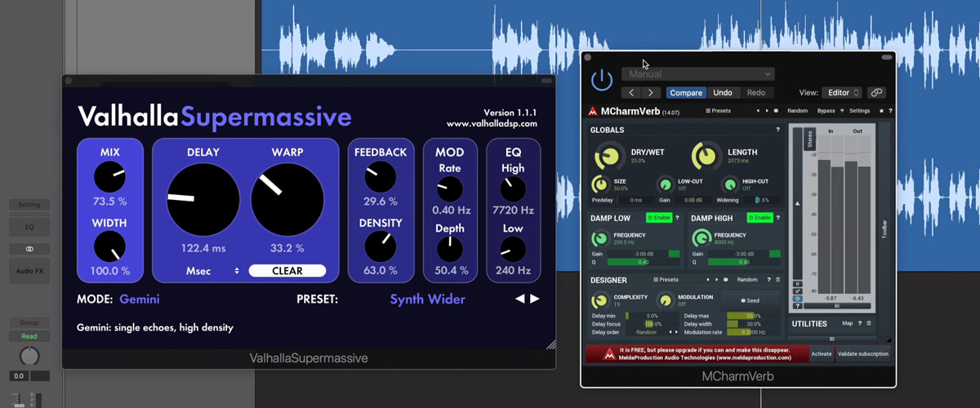
Task: Open the DESIGNER Presets menu
Action: pyautogui.click(x=666, y=280)
